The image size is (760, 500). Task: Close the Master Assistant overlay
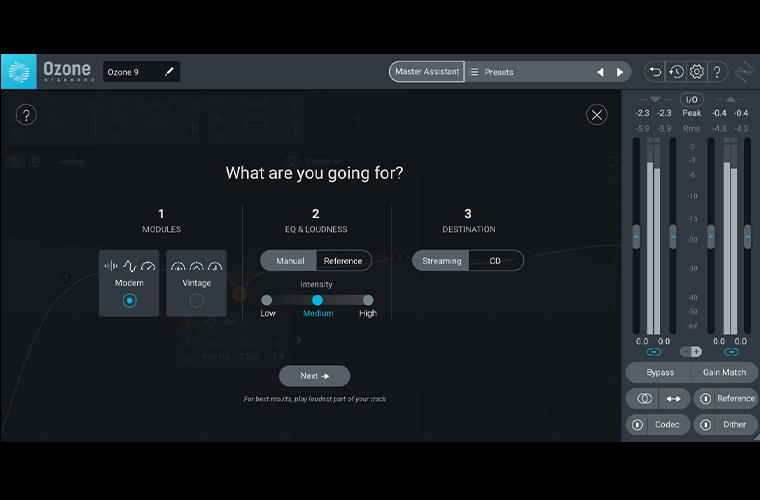click(x=597, y=115)
